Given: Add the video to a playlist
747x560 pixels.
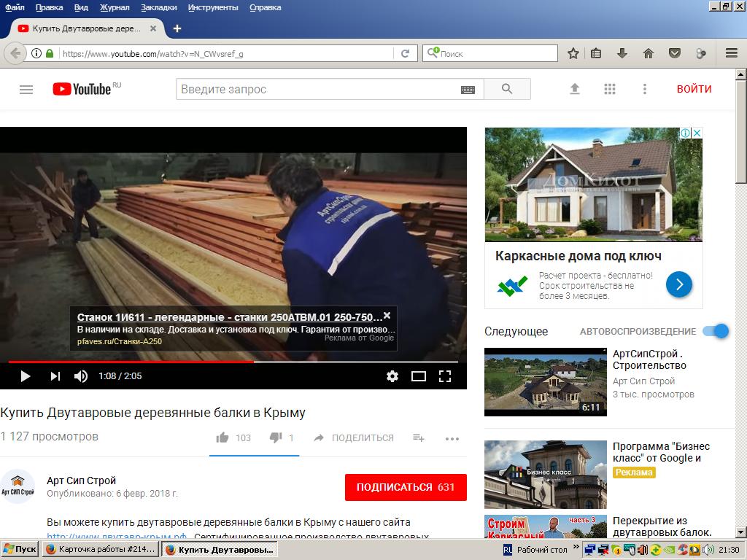Looking at the screenshot, I should [418, 437].
